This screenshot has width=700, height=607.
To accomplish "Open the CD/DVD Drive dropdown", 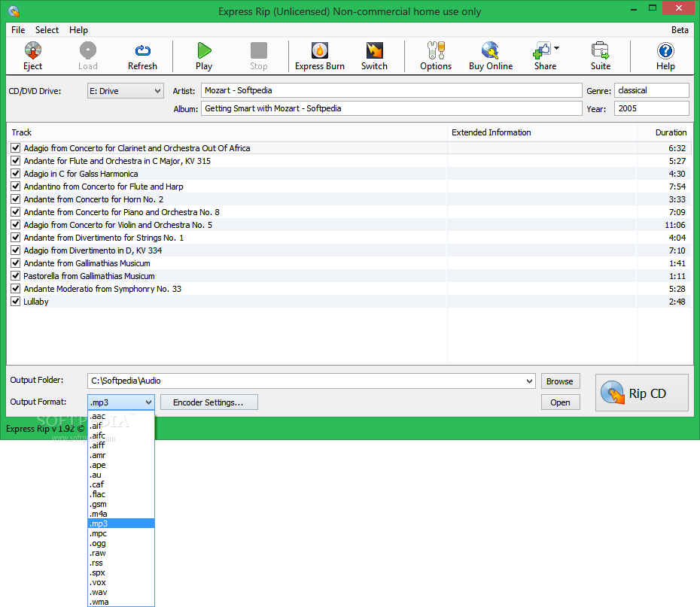I will [126, 91].
